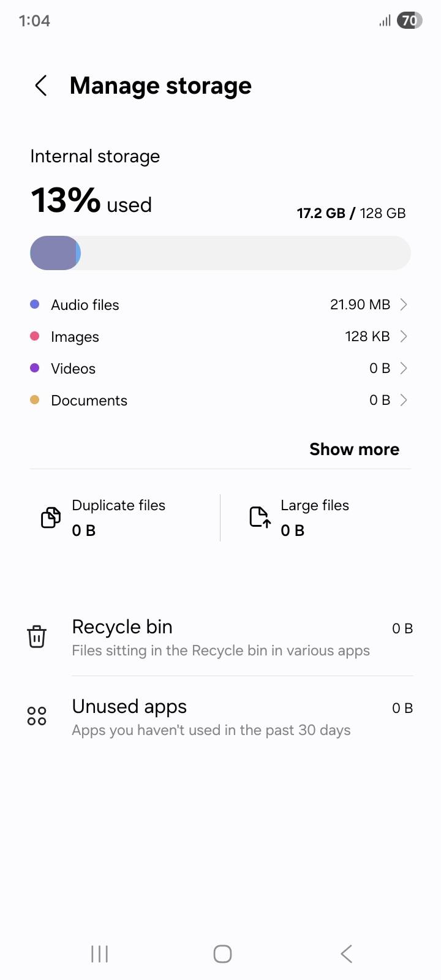The height and width of the screenshot is (980, 441).
Task: Expand the Audio files chevron
Action: click(404, 304)
